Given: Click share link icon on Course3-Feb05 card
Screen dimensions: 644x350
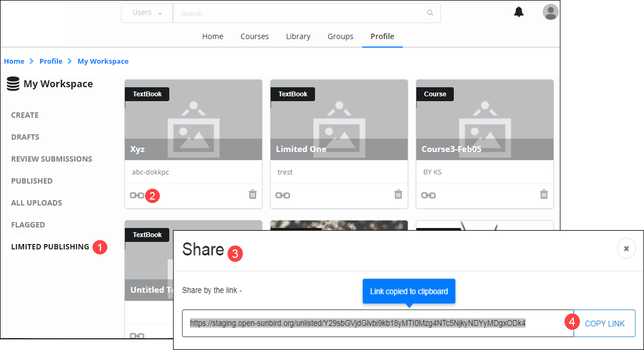Looking at the screenshot, I should tap(428, 195).
